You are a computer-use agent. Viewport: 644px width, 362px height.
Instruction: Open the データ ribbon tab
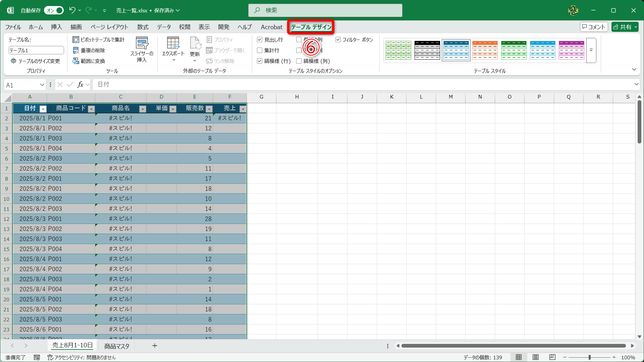164,27
